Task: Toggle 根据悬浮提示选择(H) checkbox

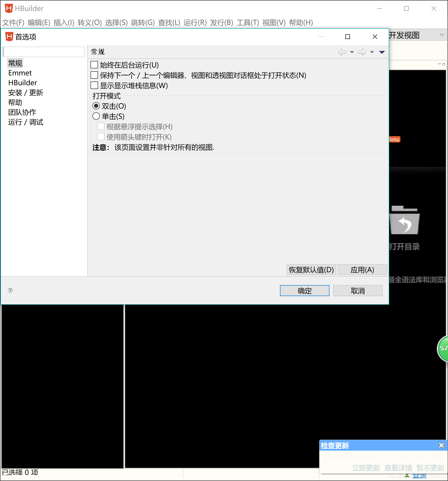Action: 101,126
